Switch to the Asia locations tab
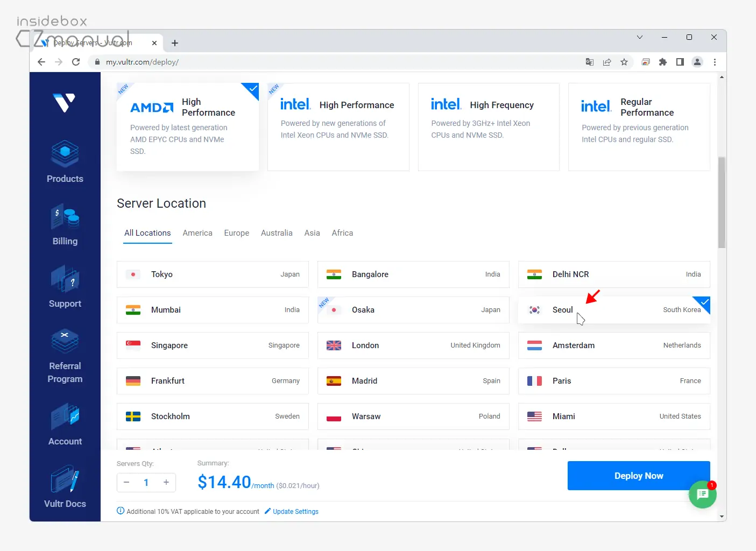The width and height of the screenshot is (756, 551). [312, 233]
